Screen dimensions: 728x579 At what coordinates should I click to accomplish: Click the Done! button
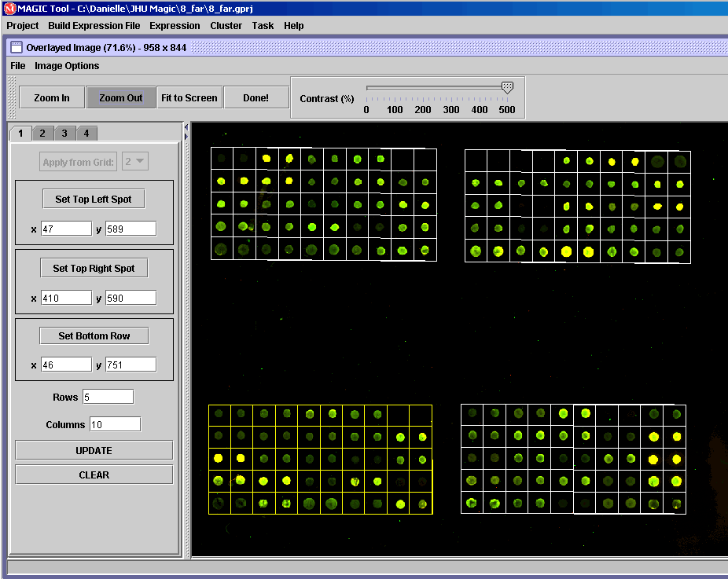coord(256,97)
